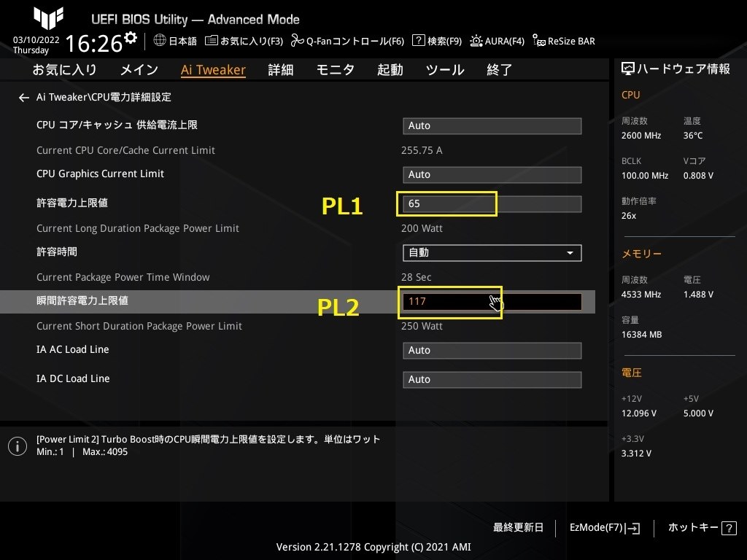Viewport: 747px width, 560px height.
Task: Click +12V reading 12.096 V
Action: coord(638,413)
